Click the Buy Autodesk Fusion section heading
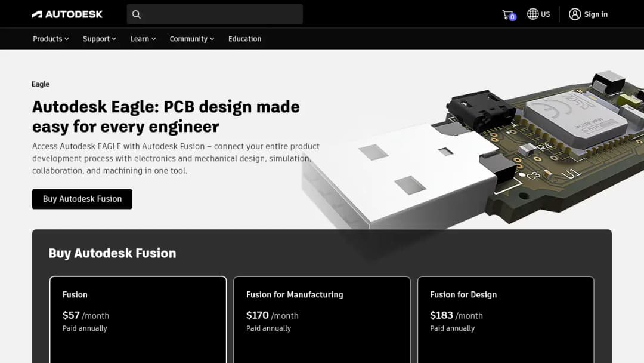This screenshot has height=363, width=644. 112,253
